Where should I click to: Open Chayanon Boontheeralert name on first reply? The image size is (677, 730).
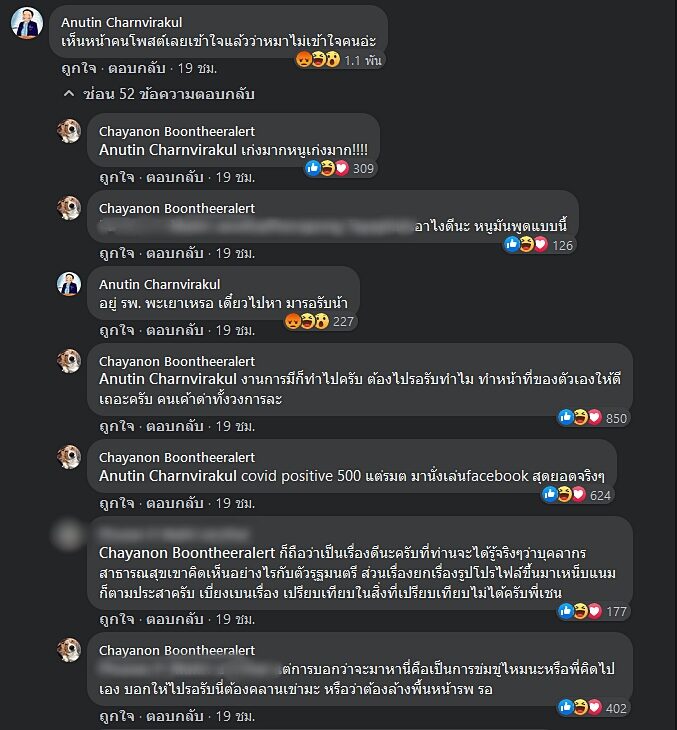[x=177, y=131]
